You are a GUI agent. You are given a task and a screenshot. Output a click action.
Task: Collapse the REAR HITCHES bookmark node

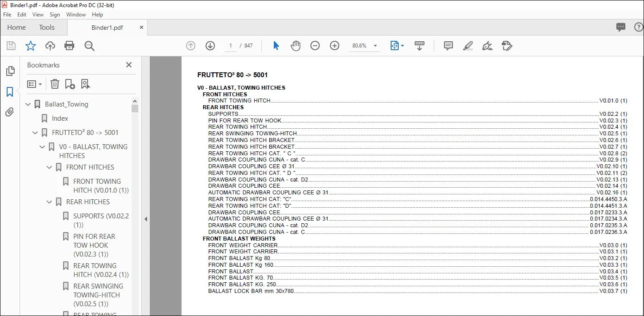point(50,202)
